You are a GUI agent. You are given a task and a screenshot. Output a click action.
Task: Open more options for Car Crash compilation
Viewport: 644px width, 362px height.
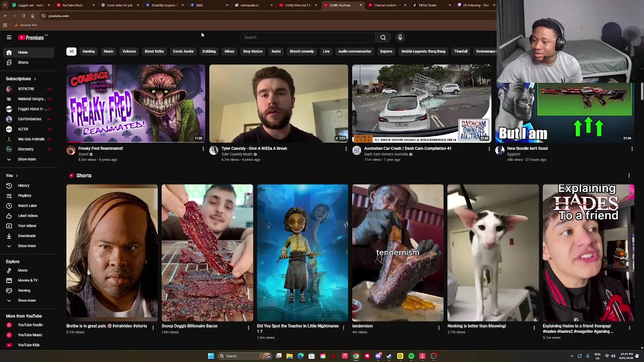coord(489,149)
